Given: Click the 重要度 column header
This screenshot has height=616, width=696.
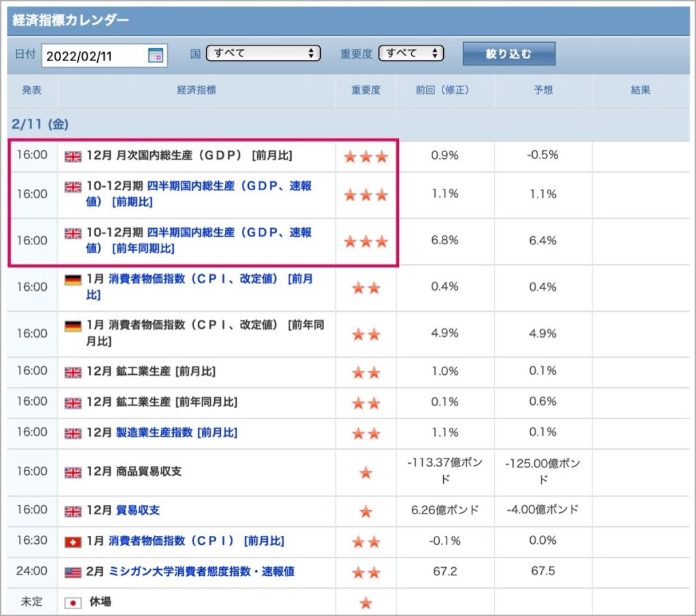Looking at the screenshot, I should click(366, 90).
